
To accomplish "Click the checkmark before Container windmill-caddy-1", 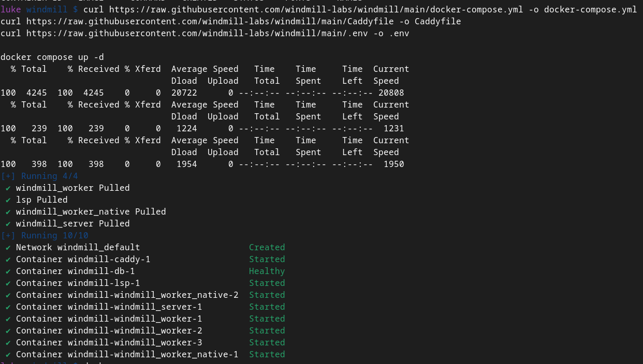I will click(8, 260).
